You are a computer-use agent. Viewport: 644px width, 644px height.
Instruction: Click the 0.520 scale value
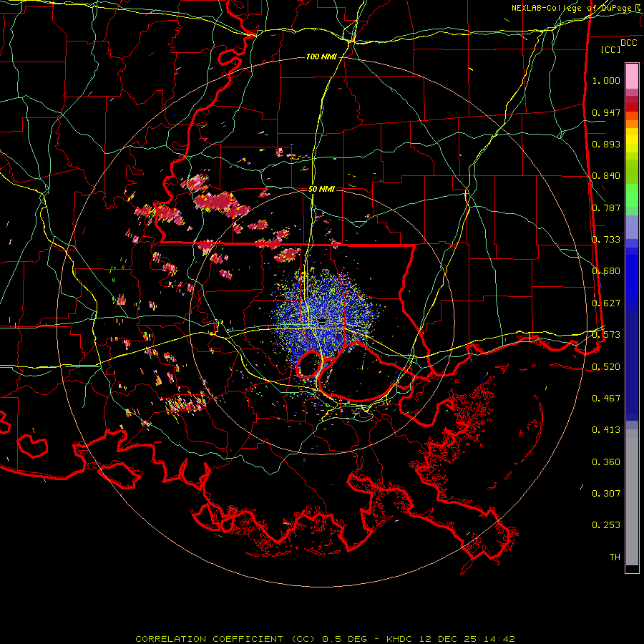(x=606, y=367)
